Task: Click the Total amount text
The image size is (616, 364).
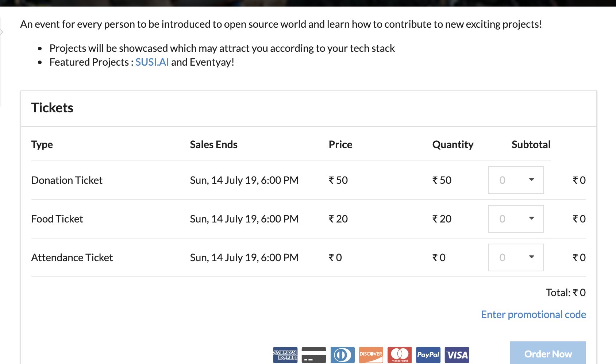Action: click(x=565, y=293)
